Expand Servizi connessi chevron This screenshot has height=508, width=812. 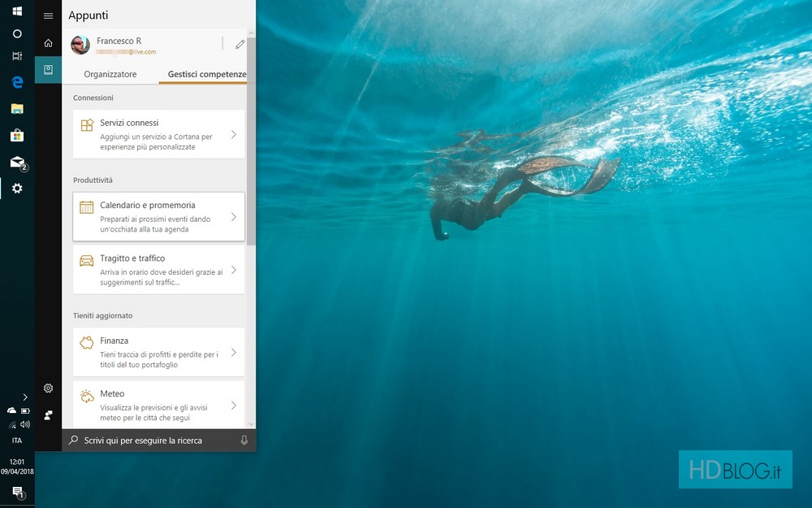point(234,134)
